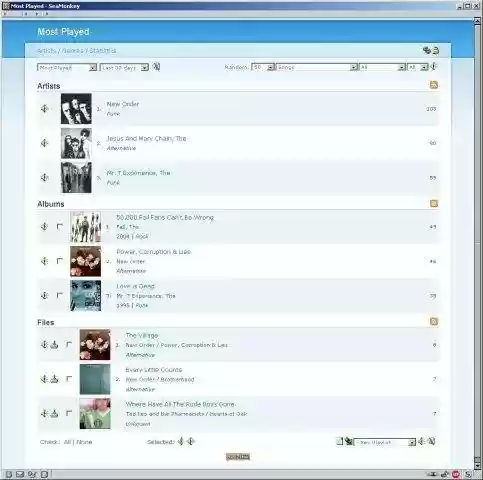Check Where Have All The Rude Boys Gone checkbox

pyautogui.click(x=69, y=413)
